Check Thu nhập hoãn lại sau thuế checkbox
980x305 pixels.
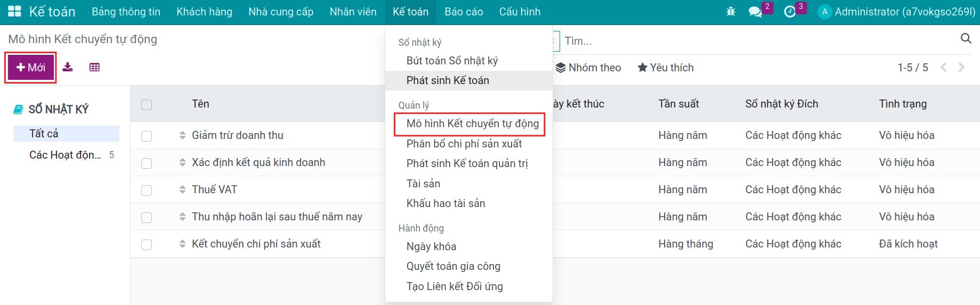point(147,217)
